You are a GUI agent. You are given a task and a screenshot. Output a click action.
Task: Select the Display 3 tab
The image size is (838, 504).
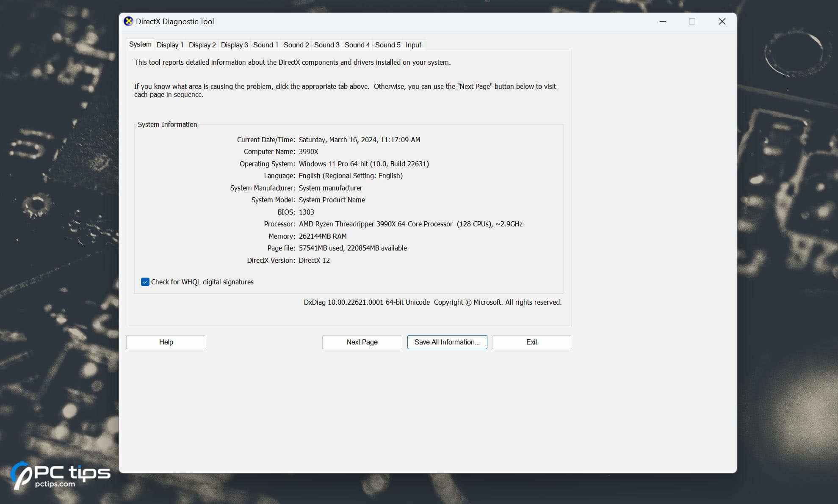tap(234, 44)
